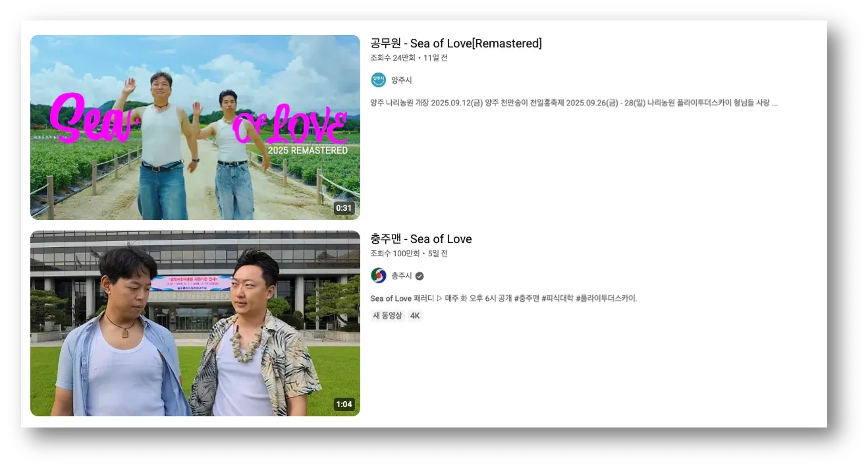Click the 충주시 channel name
The width and height of the screenshot is (868, 469).
[x=402, y=275]
